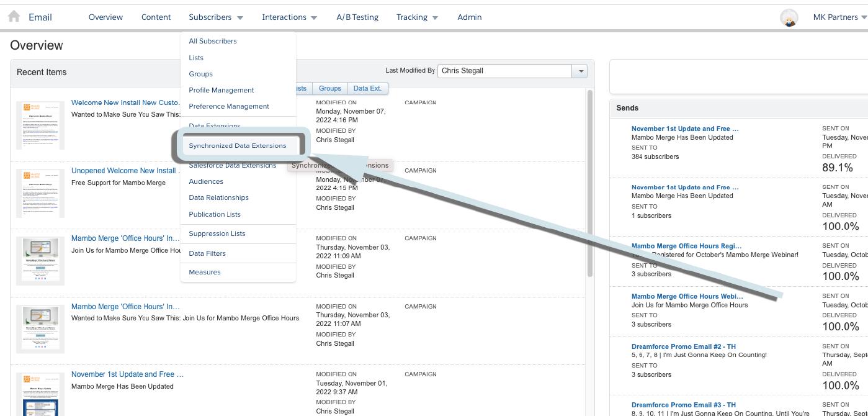Open the MK Partners account dropdown
This screenshot has width=868, height=416.
[x=839, y=17]
